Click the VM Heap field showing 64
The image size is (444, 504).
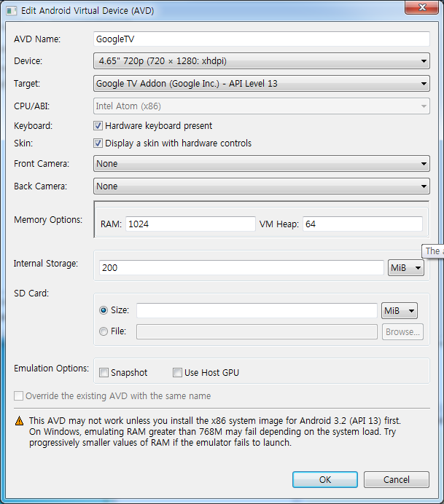362,224
